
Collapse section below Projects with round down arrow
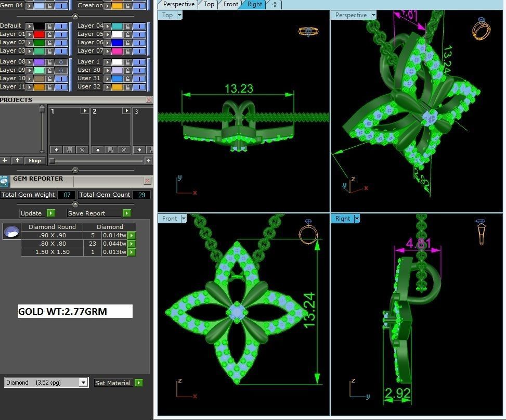coord(75,170)
